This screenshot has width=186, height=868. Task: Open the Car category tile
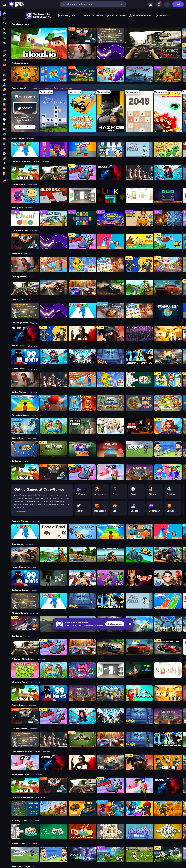pos(118,508)
